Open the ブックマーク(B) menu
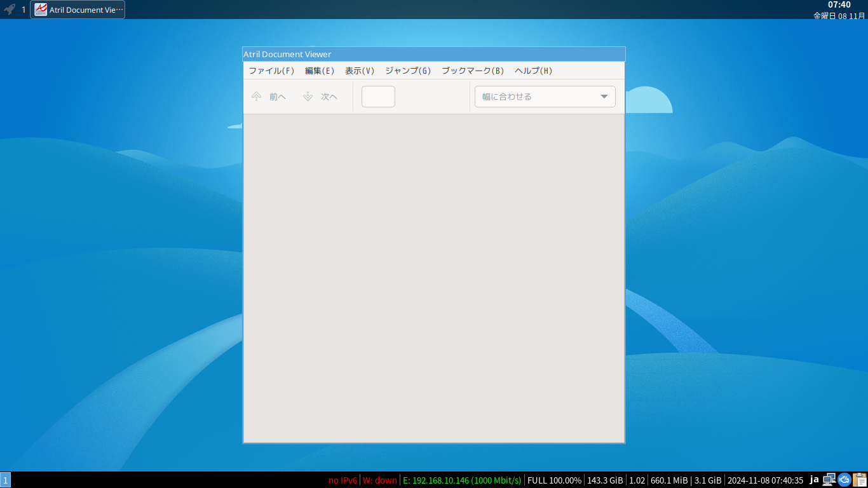Screen dimensions: 868x488 pos(473,71)
